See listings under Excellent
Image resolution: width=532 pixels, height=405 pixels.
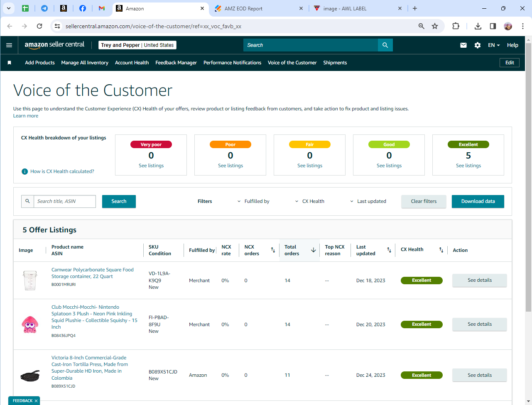click(x=468, y=166)
